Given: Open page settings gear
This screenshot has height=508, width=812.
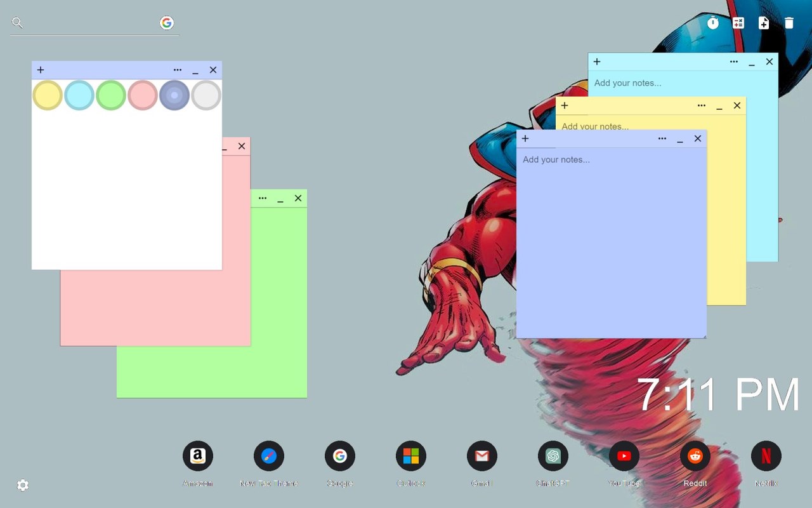Looking at the screenshot, I should [23, 485].
